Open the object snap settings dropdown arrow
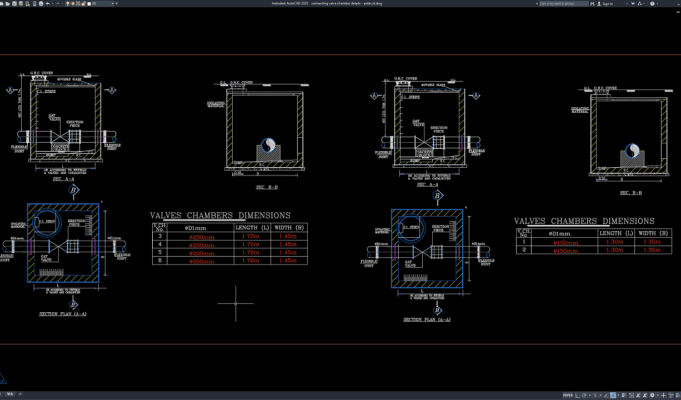 click(x=618, y=396)
